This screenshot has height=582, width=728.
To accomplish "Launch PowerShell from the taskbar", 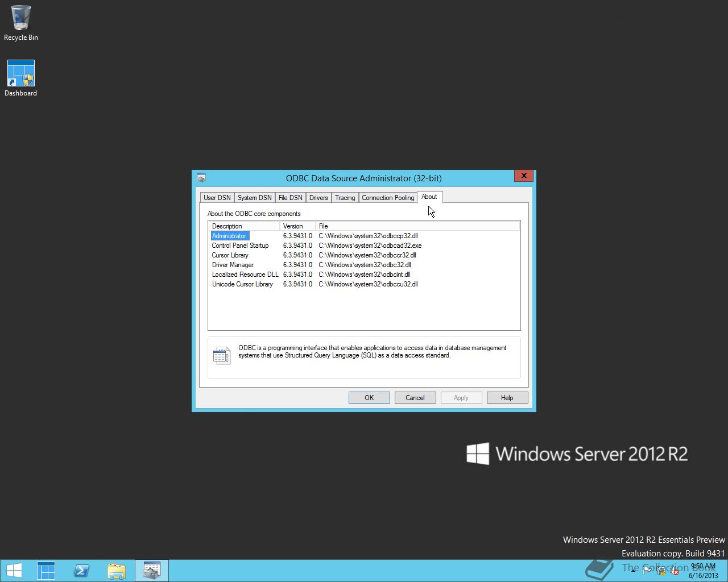I will pyautogui.click(x=81, y=571).
